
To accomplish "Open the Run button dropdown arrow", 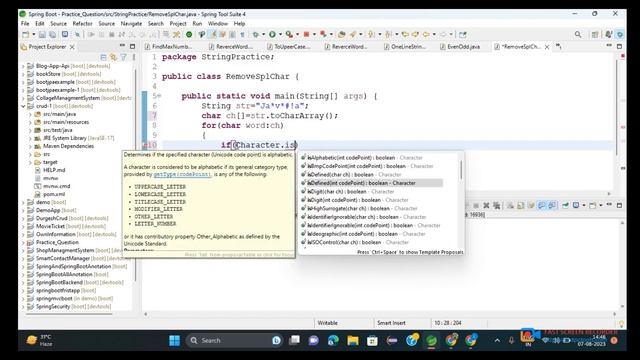I will [280, 35].
